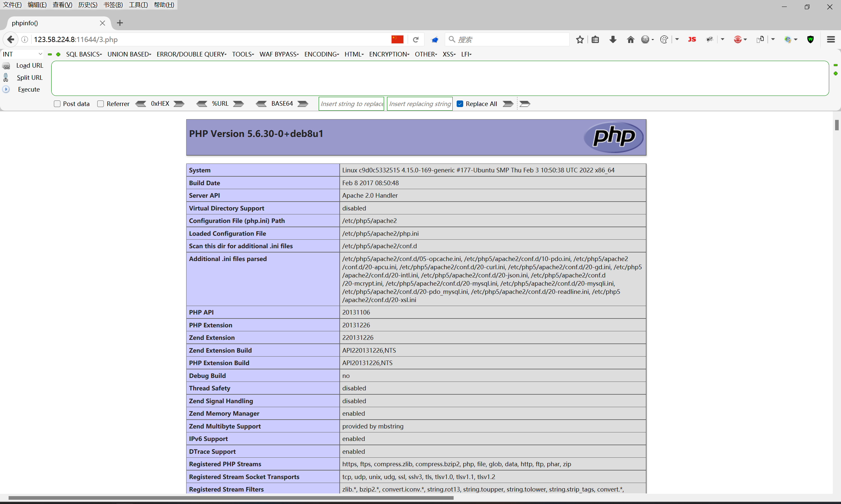Click the browser refresh button
Image resolution: width=841 pixels, height=504 pixels.
pos(416,39)
